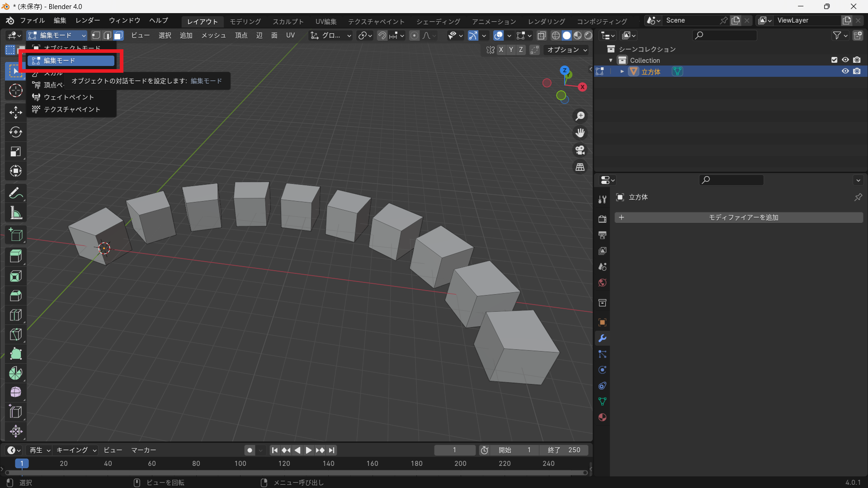Image resolution: width=868 pixels, height=488 pixels.
Task: Select the Annotate pencil tool
Action: (x=16, y=193)
